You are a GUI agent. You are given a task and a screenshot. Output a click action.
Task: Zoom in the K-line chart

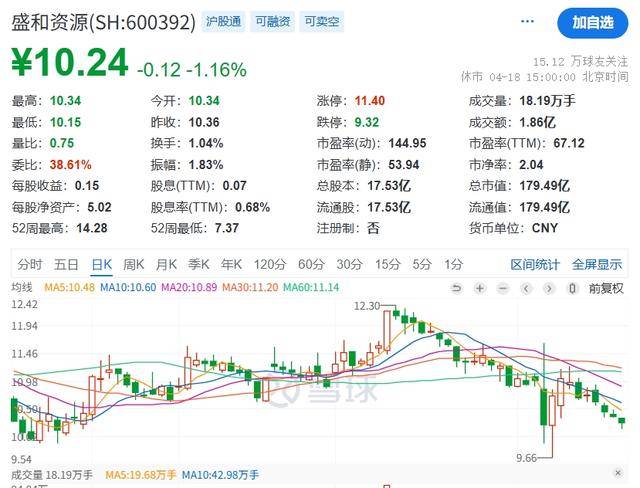coord(480,288)
